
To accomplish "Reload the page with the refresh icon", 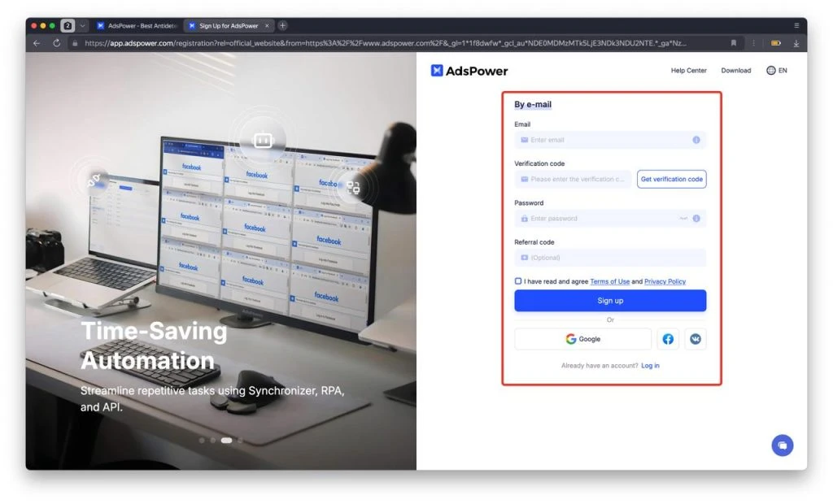I will click(56, 43).
